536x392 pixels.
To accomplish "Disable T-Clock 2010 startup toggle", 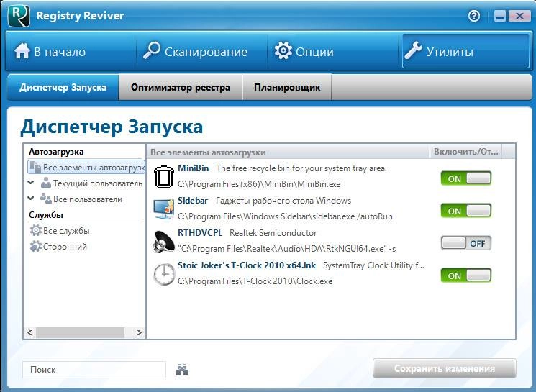I will [466, 275].
